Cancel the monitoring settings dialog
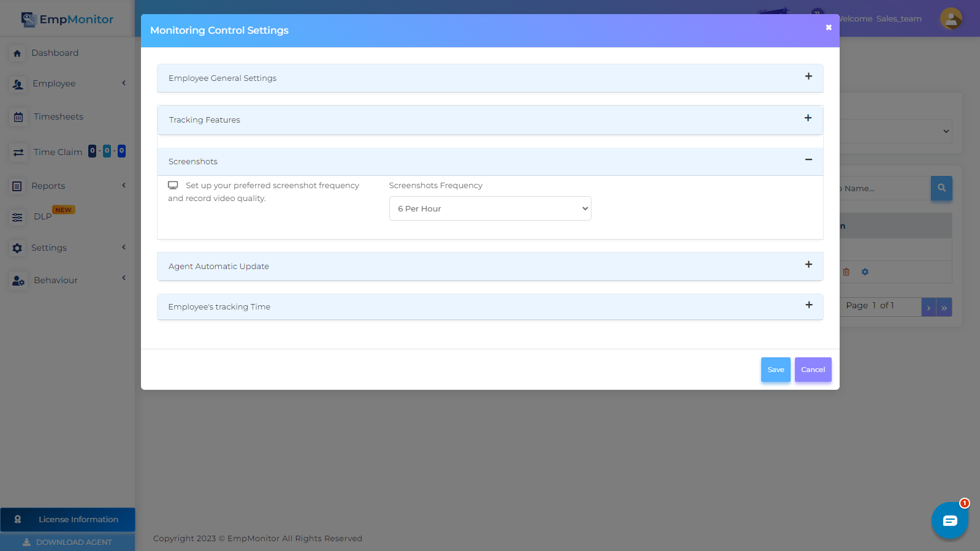Screen dimensions: 980x551 tap(813, 370)
